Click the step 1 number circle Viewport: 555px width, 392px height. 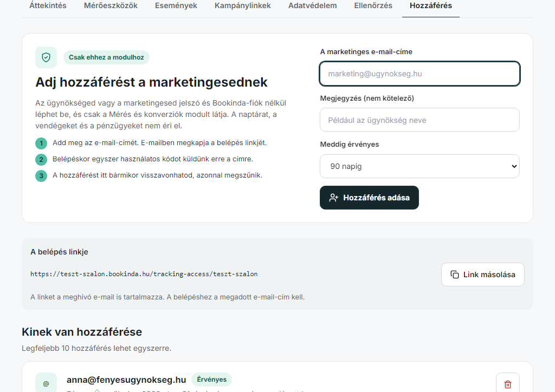click(41, 143)
